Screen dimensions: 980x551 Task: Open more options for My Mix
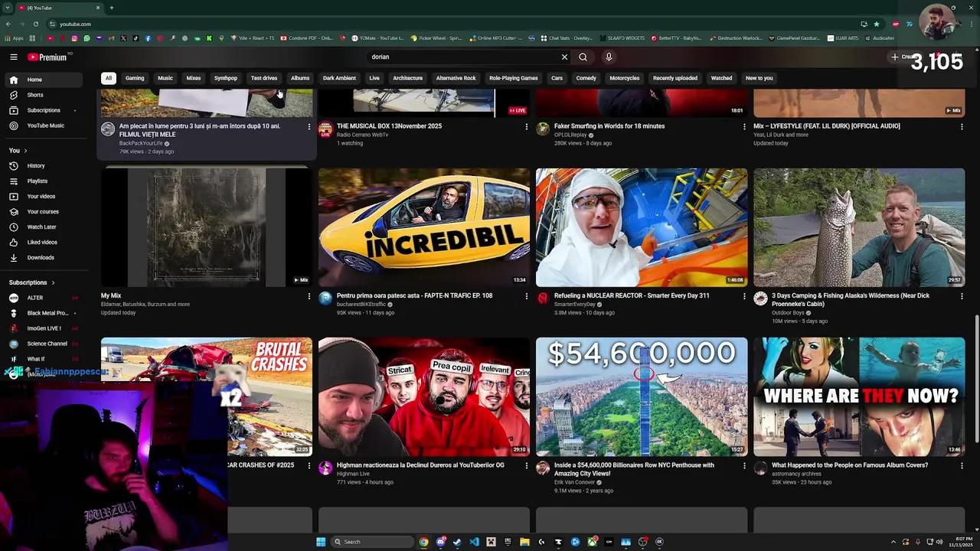click(309, 296)
